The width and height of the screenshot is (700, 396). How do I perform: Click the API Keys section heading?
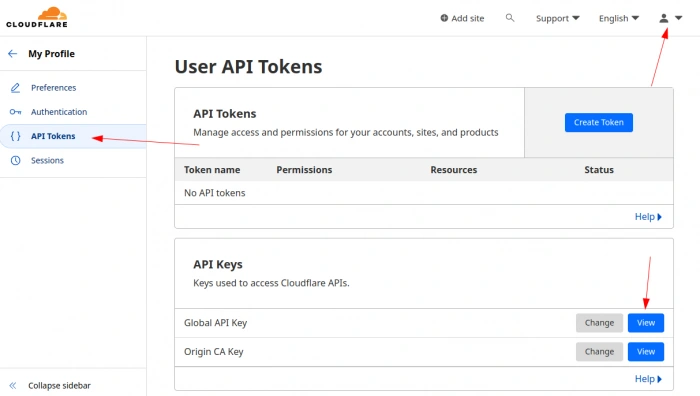point(218,264)
